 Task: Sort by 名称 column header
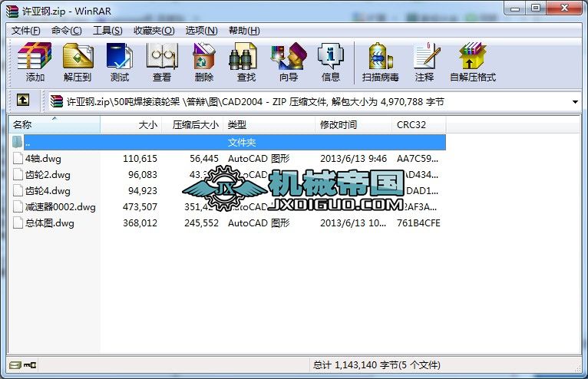(55, 125)
